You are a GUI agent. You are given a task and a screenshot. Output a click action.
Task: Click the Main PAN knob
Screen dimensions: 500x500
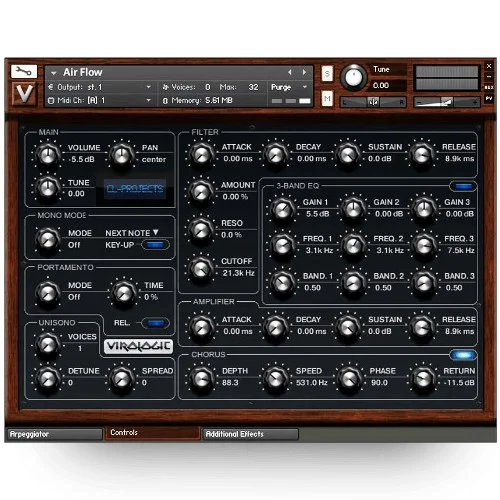(x=122, y=154)
